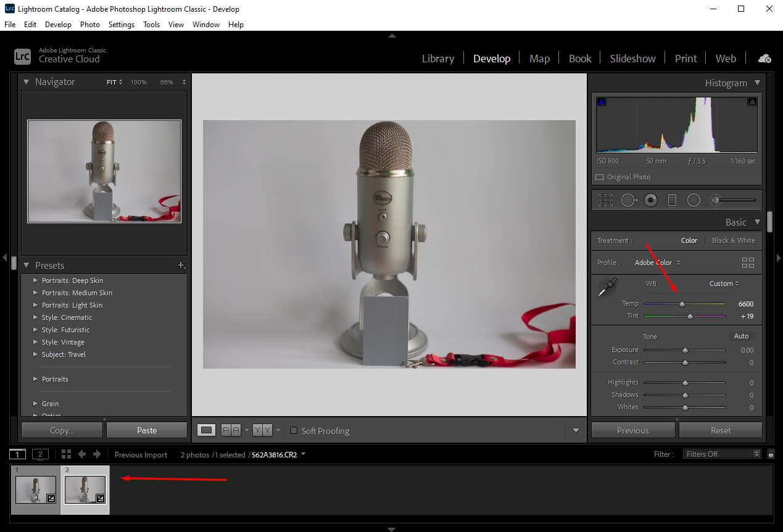This screenshot has height=532, width=783.
Task: Open the Tools menu
Action: click(151, 25)
